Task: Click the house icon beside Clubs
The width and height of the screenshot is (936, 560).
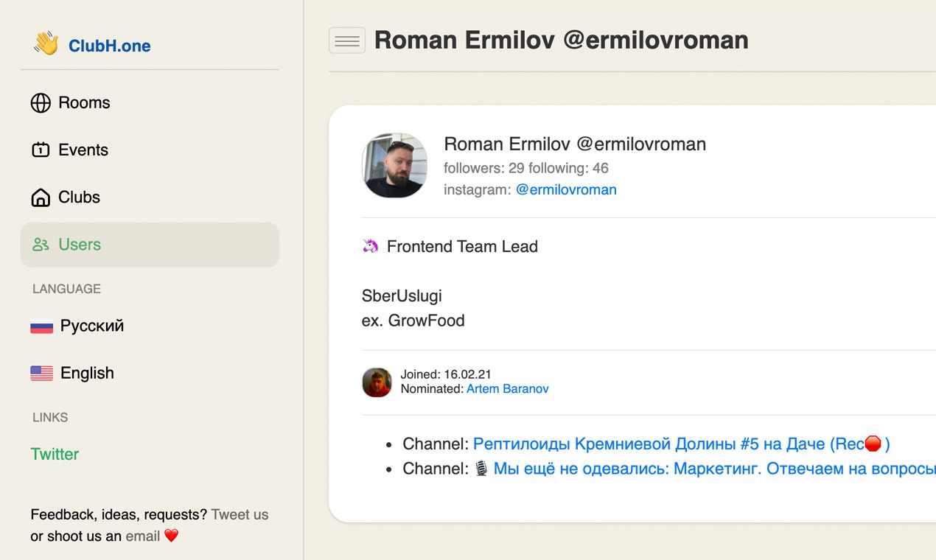Action: (41, 197)
